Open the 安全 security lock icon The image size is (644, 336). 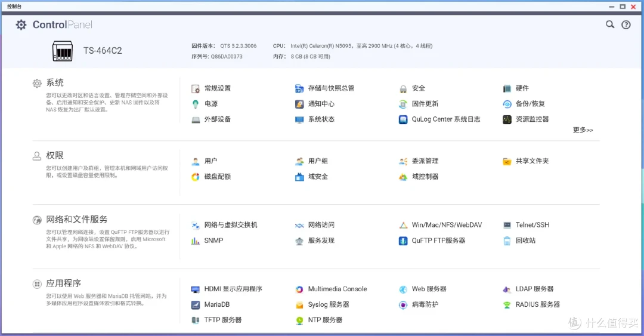tap(403, 88)
